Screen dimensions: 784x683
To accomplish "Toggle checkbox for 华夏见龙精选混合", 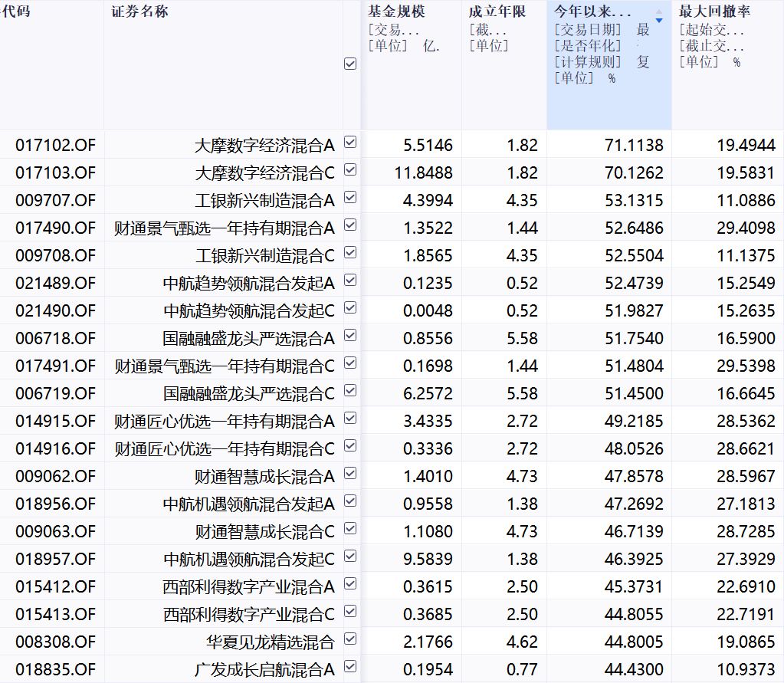I will [x=350, y=639].
